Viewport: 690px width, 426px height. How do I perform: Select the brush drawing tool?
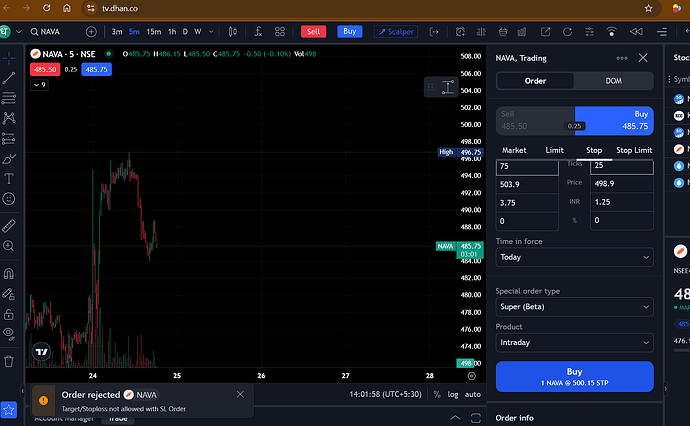click(x=8, y=158)
